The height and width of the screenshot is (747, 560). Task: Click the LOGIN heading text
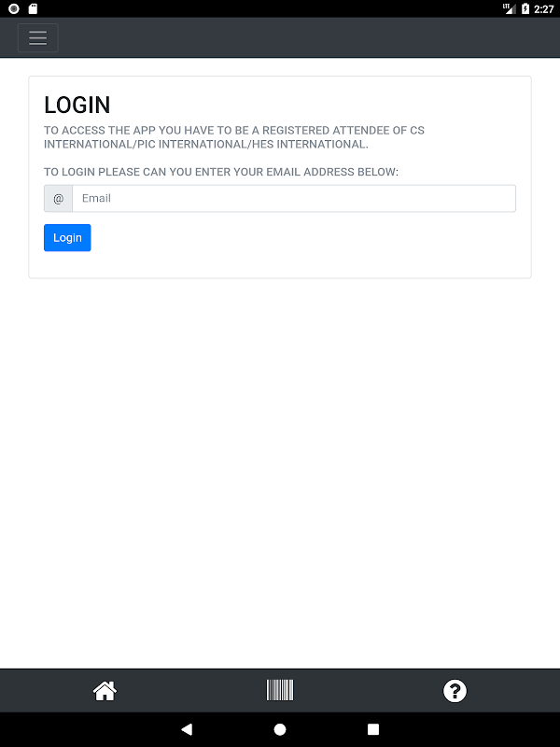(x=77, y=105)
